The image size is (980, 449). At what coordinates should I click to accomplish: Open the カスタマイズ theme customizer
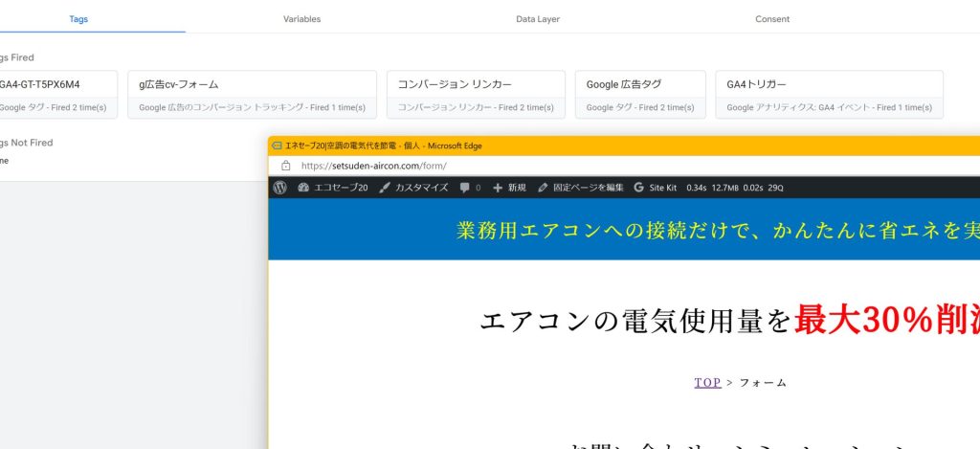[x=412, y=188]
